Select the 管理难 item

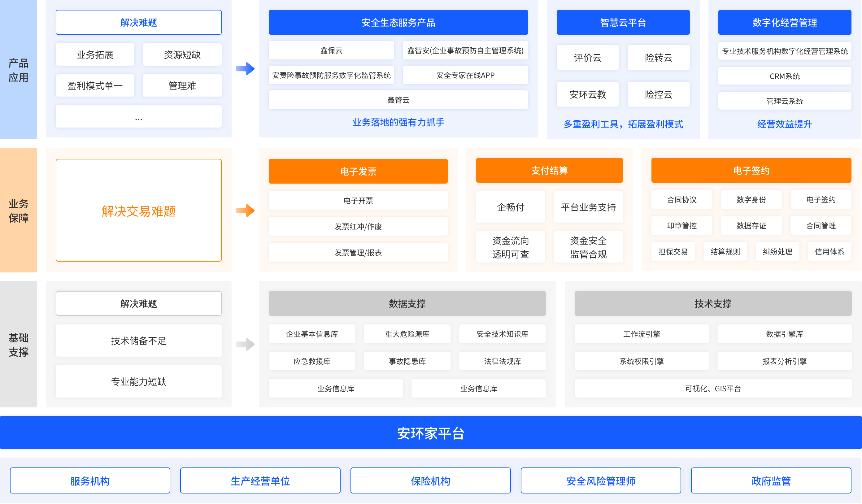(182, 85)
